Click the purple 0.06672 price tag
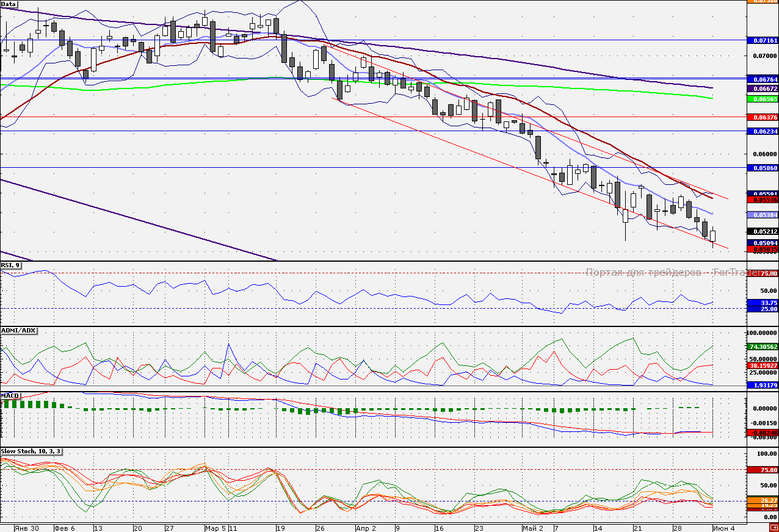The width and height of the screenshot is (779, 532). 763,88
